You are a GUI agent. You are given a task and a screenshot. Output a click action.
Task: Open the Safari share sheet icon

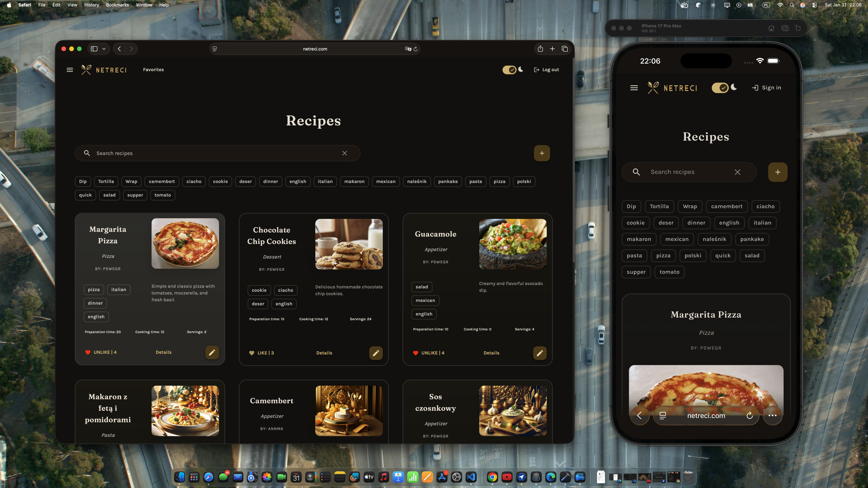(540, 49)
